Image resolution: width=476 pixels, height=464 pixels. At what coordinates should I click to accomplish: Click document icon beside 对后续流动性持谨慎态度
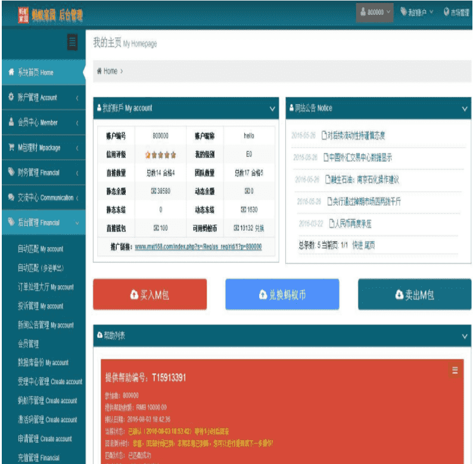coord(324,135)
